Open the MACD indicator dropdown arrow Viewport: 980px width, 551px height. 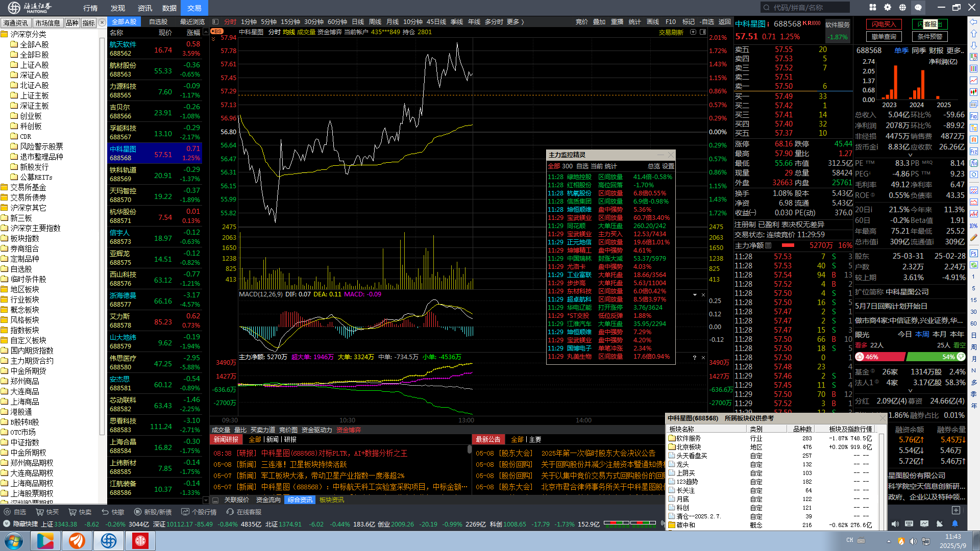point(695,295)
